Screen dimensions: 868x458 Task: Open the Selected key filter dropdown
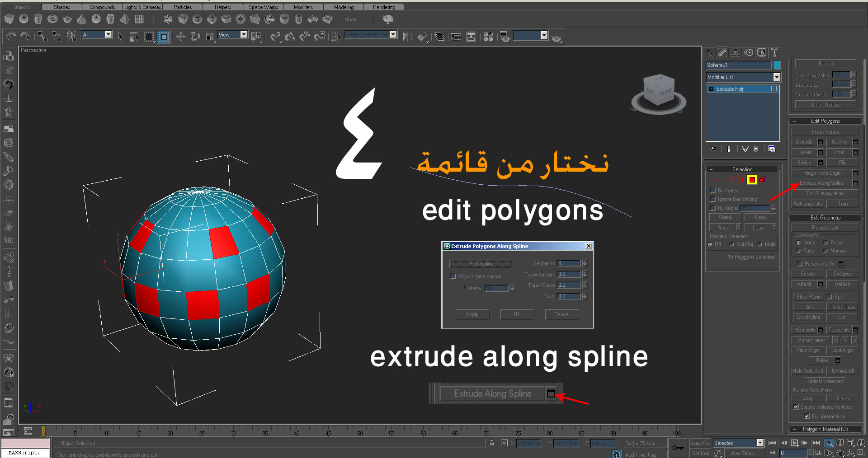(x=760, y=443)
